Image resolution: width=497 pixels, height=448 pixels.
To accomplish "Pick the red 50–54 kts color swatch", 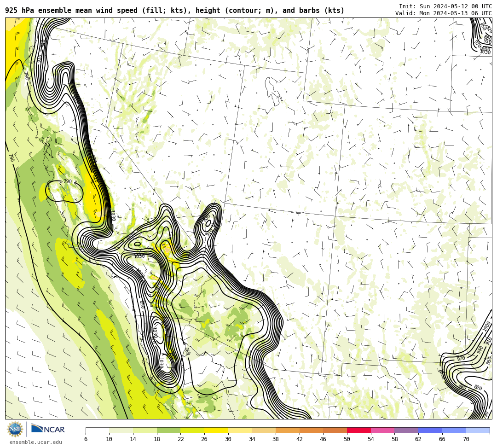I will point(359,430).
